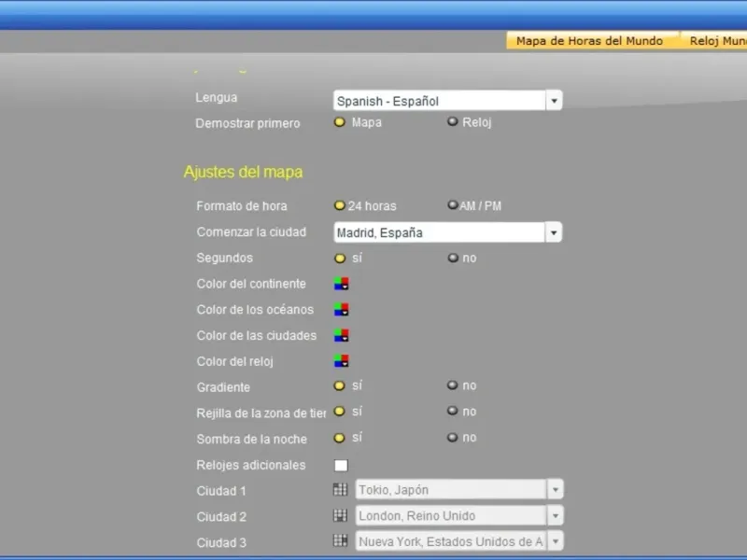Viewport: 747px width, 560px height.
Task: Expand the Ciudad 2 dropdown arrow
Action: click(555, 515)
